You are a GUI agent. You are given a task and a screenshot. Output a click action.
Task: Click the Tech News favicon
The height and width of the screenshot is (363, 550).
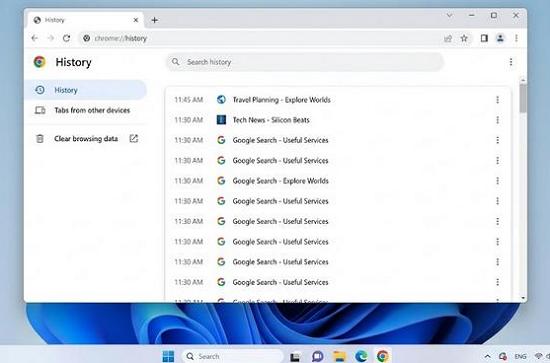[221, 120]
